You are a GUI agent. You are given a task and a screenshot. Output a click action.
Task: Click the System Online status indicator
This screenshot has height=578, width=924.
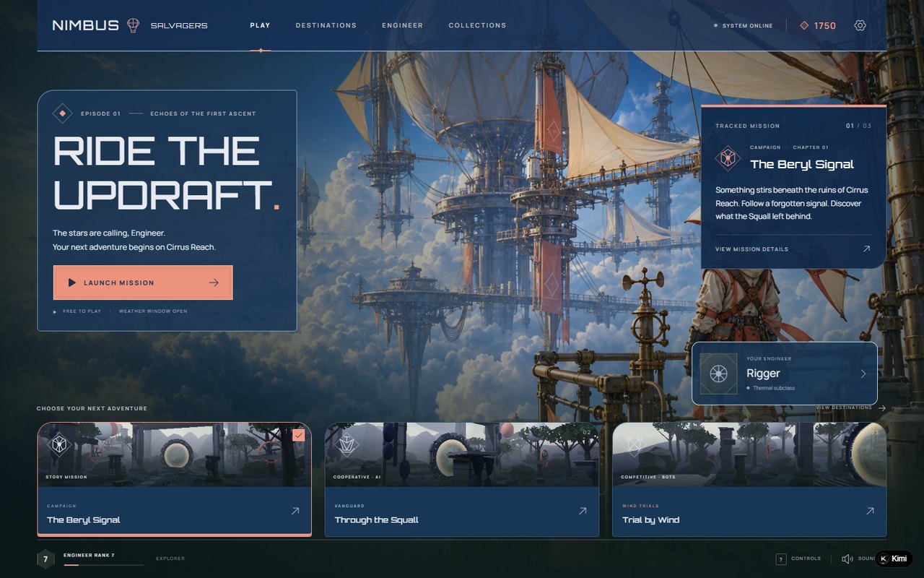744,25
